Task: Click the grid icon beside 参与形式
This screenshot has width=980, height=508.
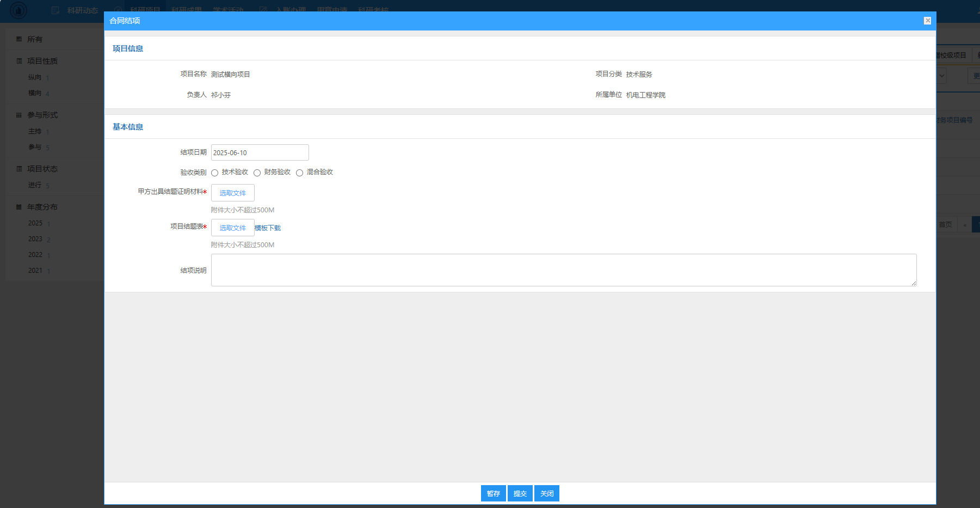Action: [x=19, y=115]
